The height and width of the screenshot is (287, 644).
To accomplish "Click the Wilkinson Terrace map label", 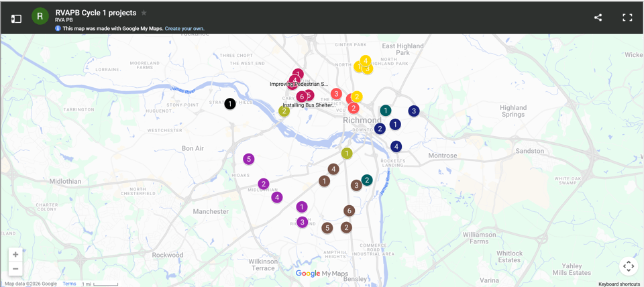I will pos(263,265).
